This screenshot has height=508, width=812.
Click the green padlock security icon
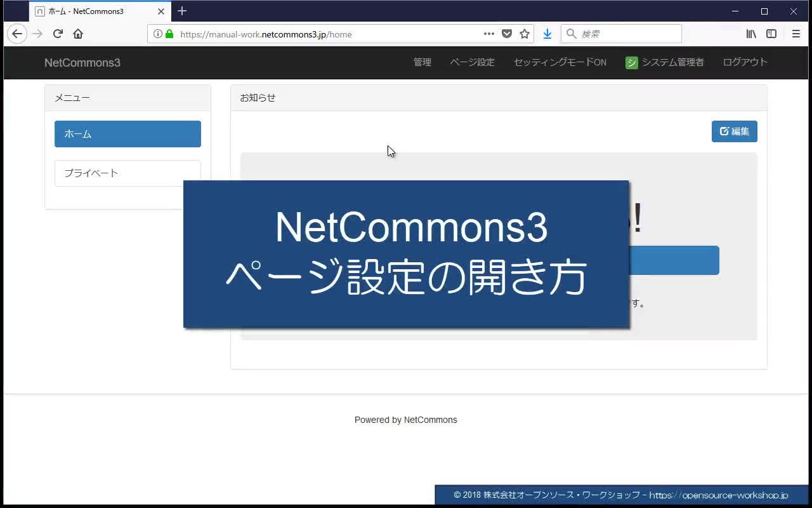[x=169, y=34]
